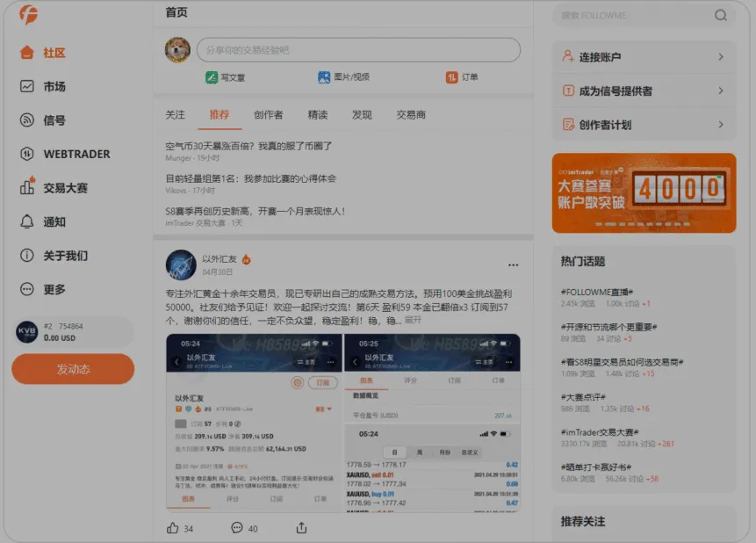This screenshot has height=543, width=756.
Task: Click account balance 0.00 USD
Action: coord(60,338)
